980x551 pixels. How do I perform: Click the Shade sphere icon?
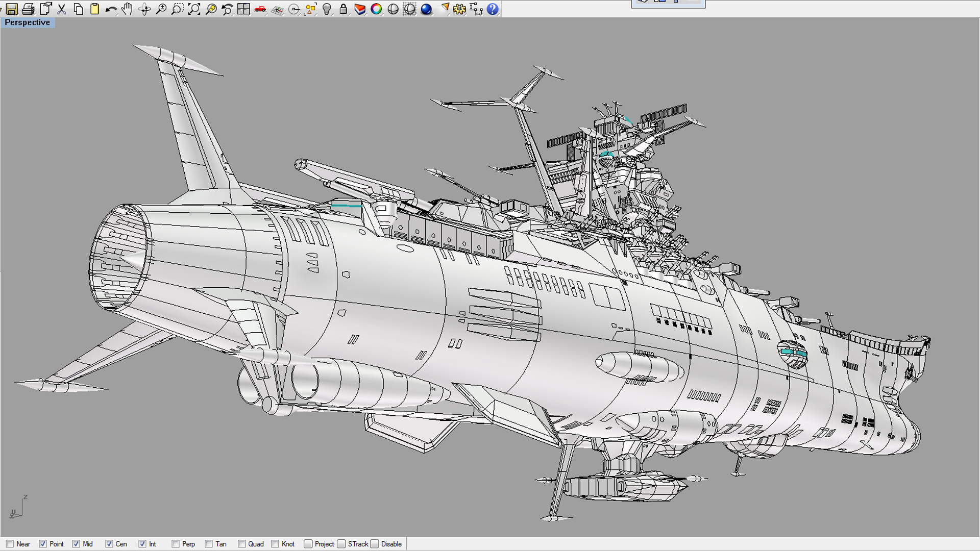click(x=393, y=9)
